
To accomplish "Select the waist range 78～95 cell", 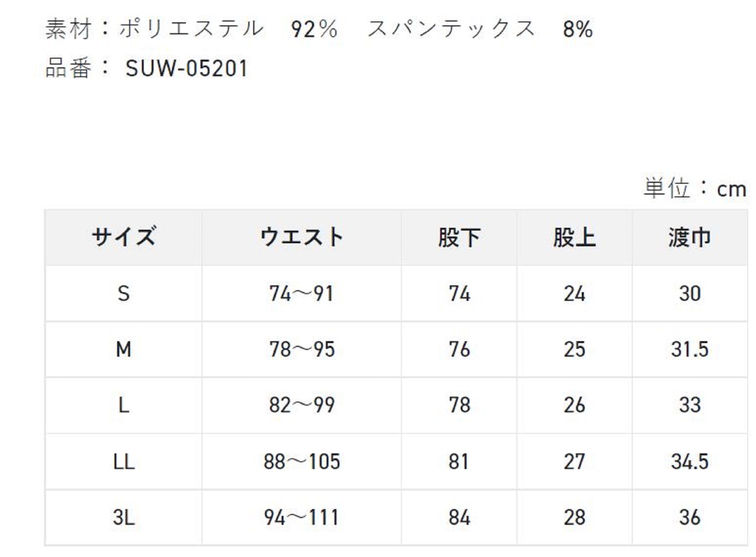I will (x=302, y=349).
